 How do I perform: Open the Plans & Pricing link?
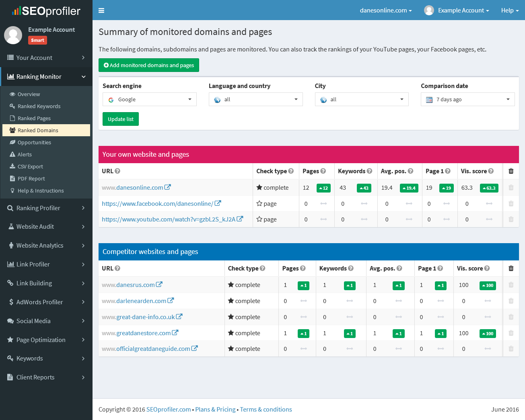click(215, 409)
